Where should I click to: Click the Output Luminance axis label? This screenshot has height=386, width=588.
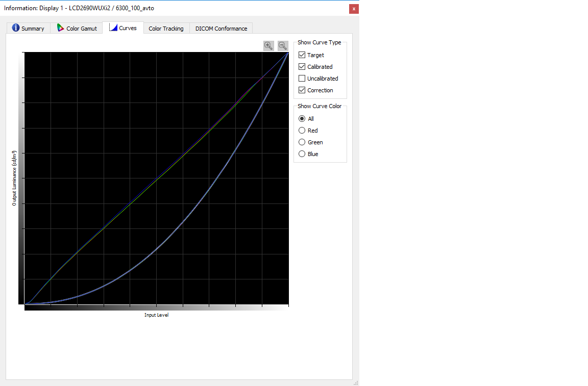14,178
